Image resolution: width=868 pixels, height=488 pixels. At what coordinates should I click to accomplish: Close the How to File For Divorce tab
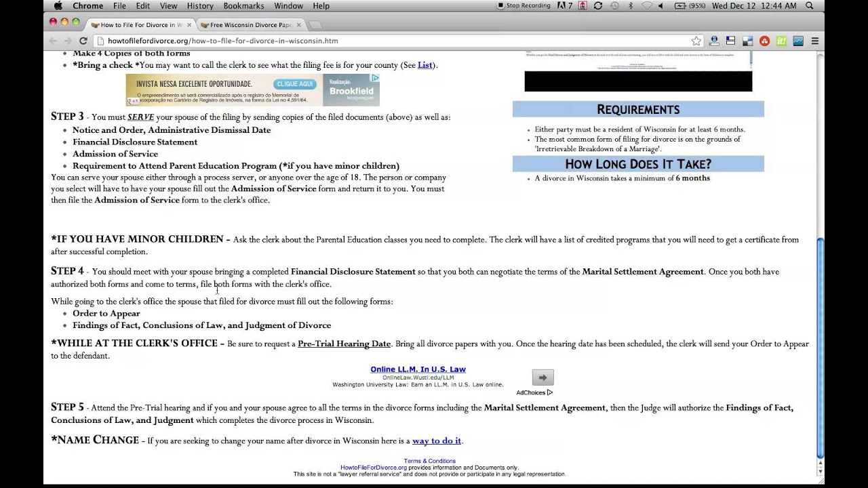[x=189, y=25]
